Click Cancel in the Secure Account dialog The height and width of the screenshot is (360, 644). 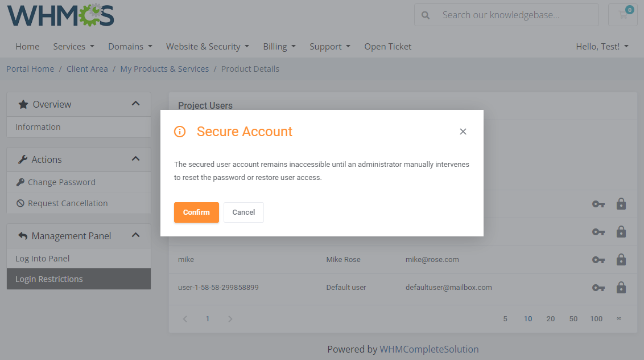(243, 212)
